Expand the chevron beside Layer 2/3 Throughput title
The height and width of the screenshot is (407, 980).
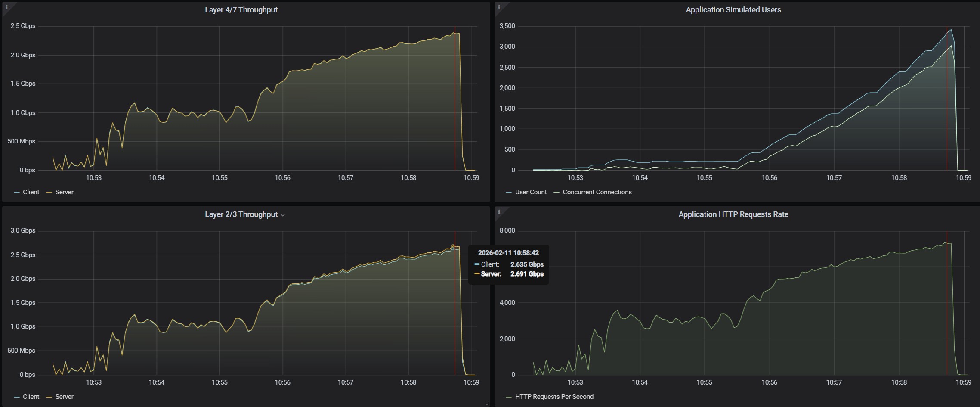click(283, 215)
